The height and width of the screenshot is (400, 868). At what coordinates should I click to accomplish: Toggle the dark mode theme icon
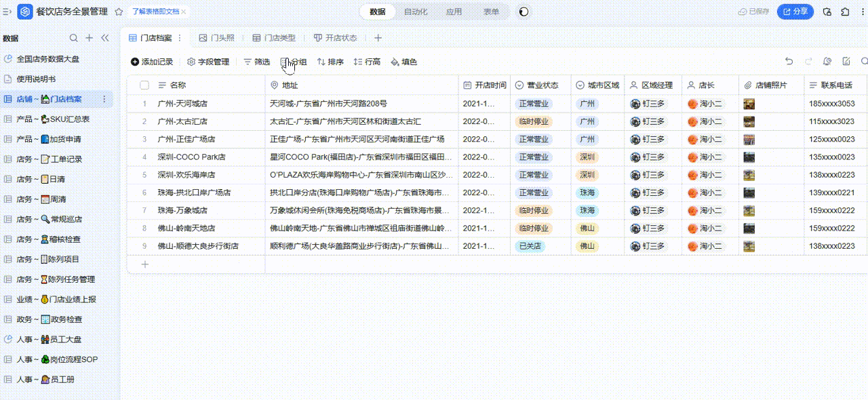click(x=524, y=12)
